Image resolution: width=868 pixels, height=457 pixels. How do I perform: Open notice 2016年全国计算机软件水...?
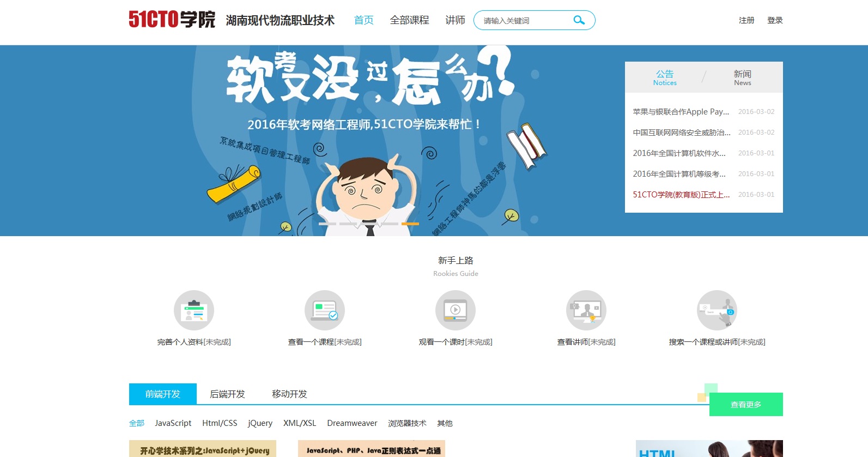679,153
